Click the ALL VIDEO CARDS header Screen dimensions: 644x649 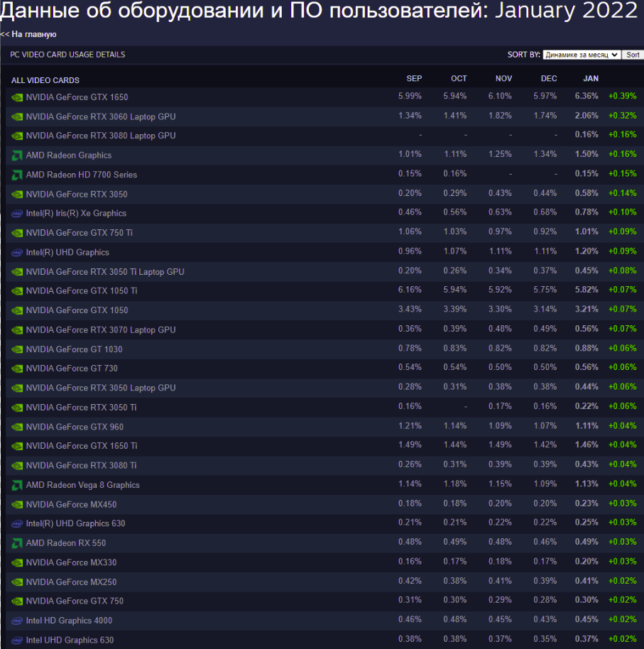coord(45,80)
